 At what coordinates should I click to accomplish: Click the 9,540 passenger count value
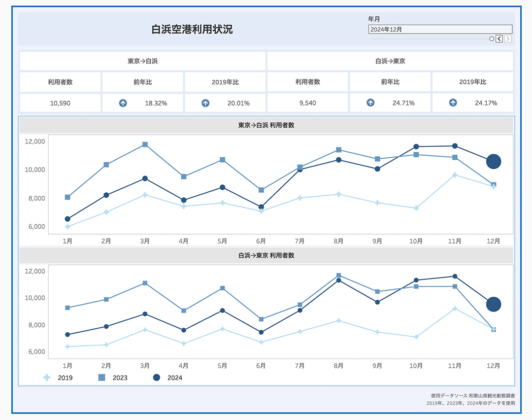click(307, 103)
